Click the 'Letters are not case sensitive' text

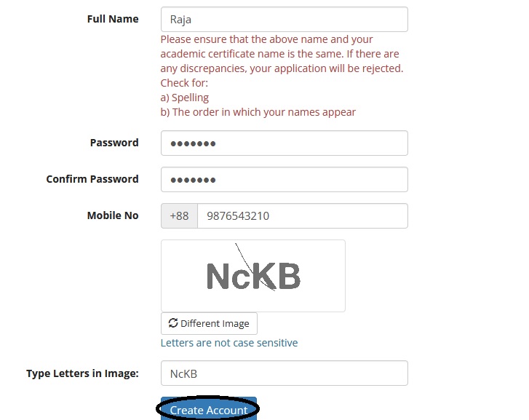(229, 343)
